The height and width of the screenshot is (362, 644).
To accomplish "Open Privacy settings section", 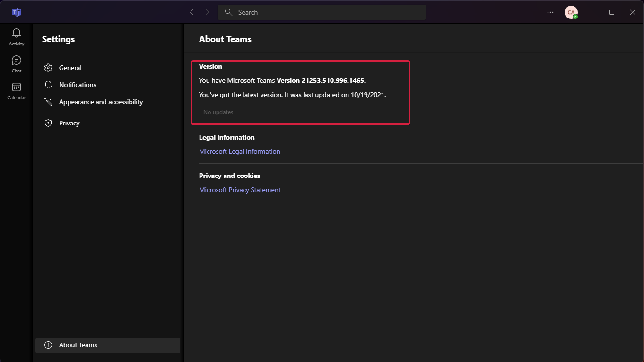I will tap(69, 123).
